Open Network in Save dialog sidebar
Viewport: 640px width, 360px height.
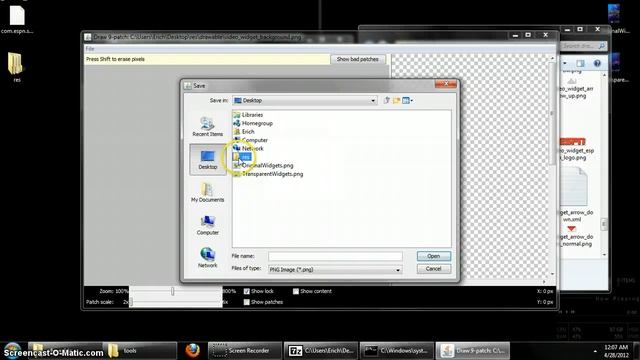(x=207, y=258)
